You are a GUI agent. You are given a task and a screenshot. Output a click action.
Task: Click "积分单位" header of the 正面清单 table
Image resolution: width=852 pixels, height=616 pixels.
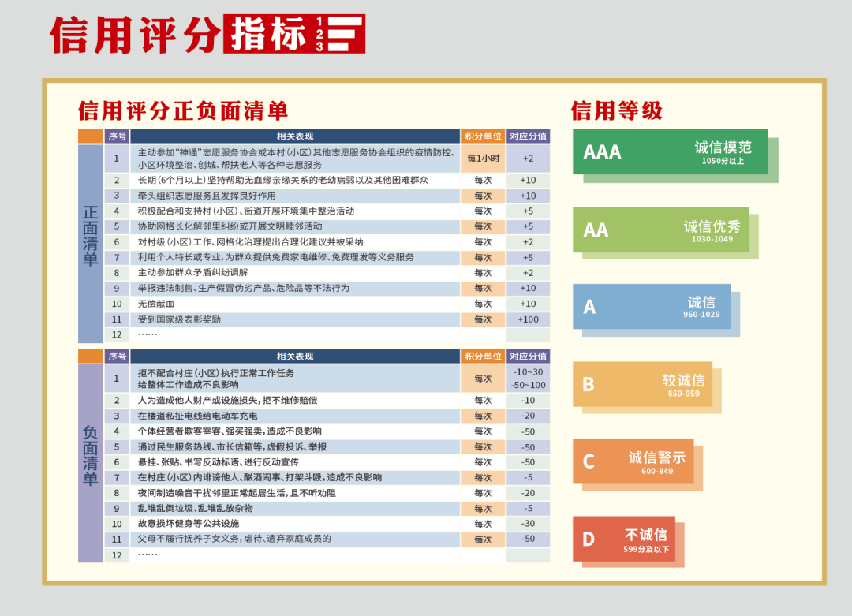(x=483, y=136)
